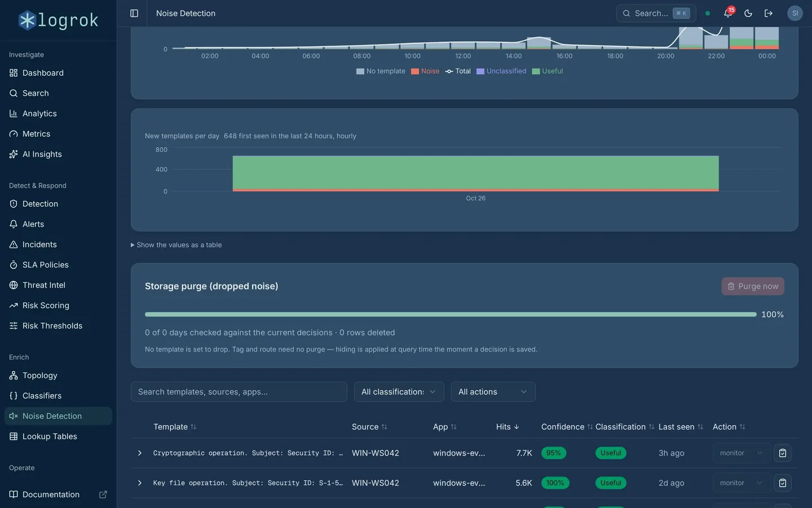Click the green Oct 26 bar

(475, 172)
